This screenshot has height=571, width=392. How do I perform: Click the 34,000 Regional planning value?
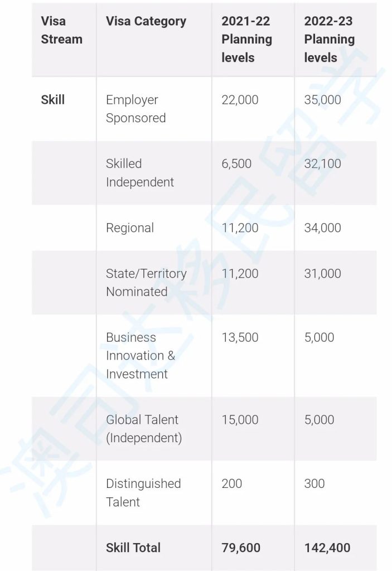[322, 228]
